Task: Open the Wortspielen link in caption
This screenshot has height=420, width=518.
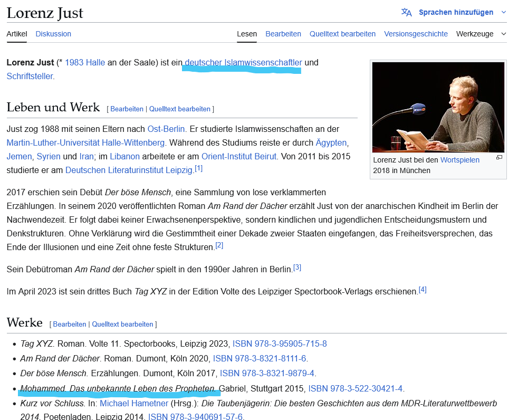Action: 460,160
